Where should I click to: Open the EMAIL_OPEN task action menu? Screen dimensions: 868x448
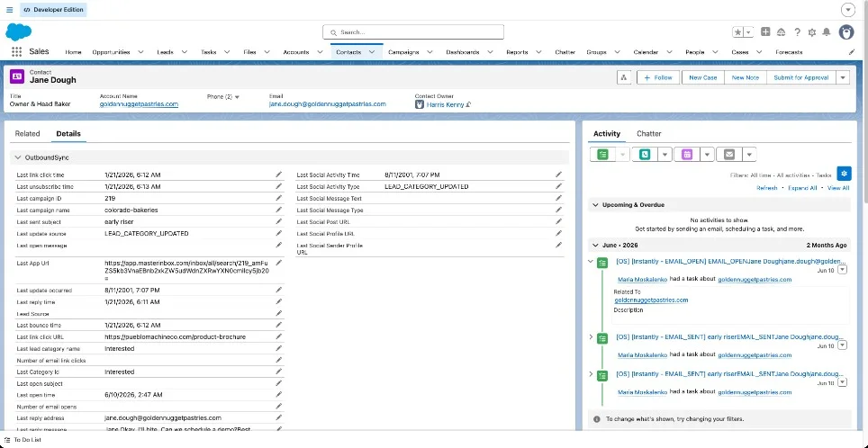(843, 270)
